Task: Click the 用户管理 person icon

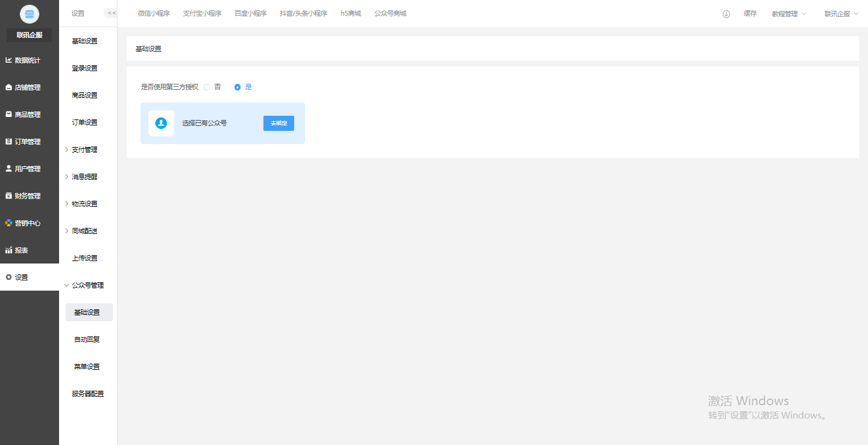Action: 8,169
